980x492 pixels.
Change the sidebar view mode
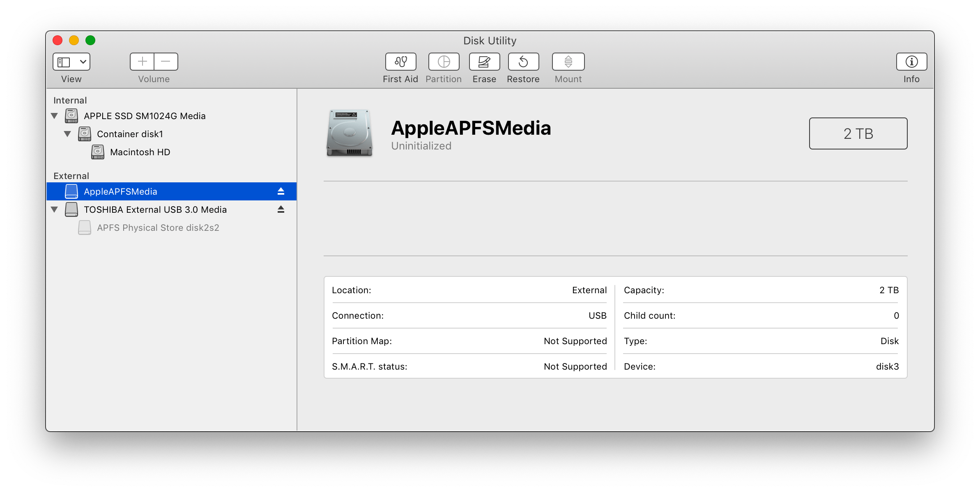coord(71,62)
